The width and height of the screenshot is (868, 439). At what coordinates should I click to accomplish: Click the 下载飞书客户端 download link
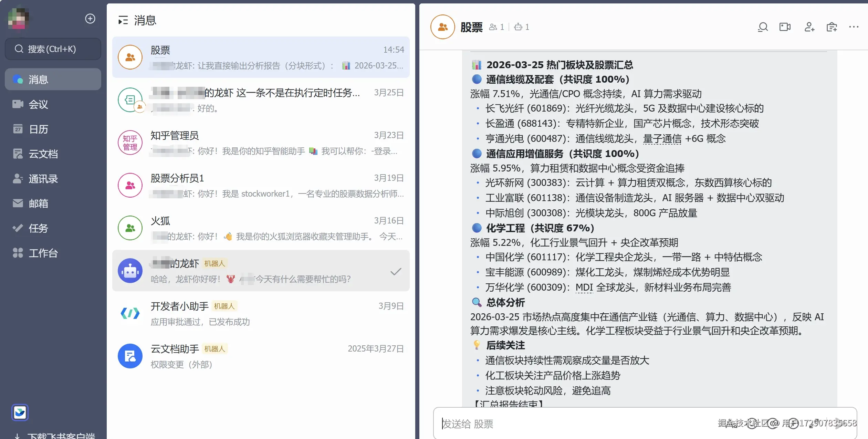coord(53,435)
